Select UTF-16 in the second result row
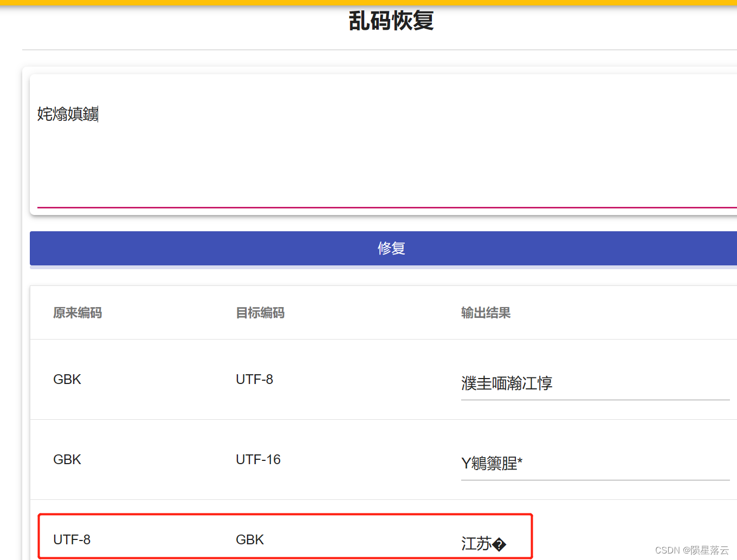The height and width of the screenshot is (560, 737). tap(258, 459)
